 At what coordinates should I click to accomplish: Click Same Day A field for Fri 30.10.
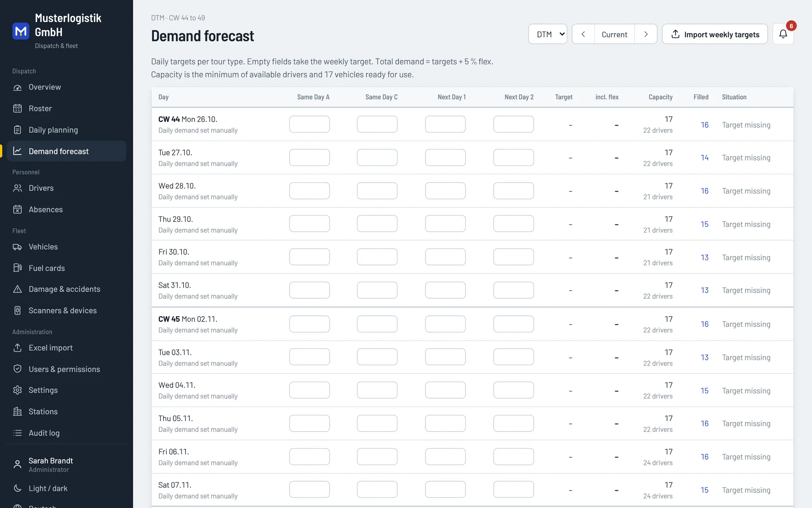(309, 257)
